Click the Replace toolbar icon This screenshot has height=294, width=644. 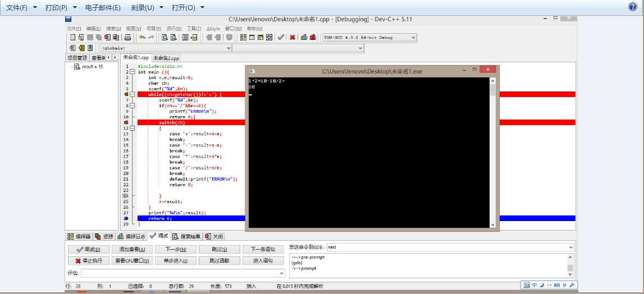[173, 38]
